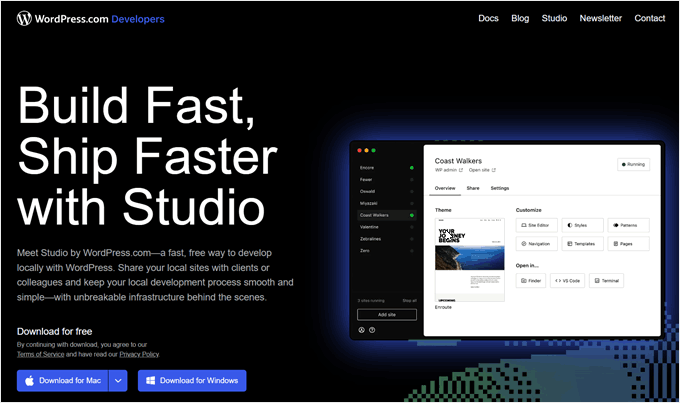This screenshot has width=680, height=403.
Task: Go to the Blog page
Action: point(520,18)
